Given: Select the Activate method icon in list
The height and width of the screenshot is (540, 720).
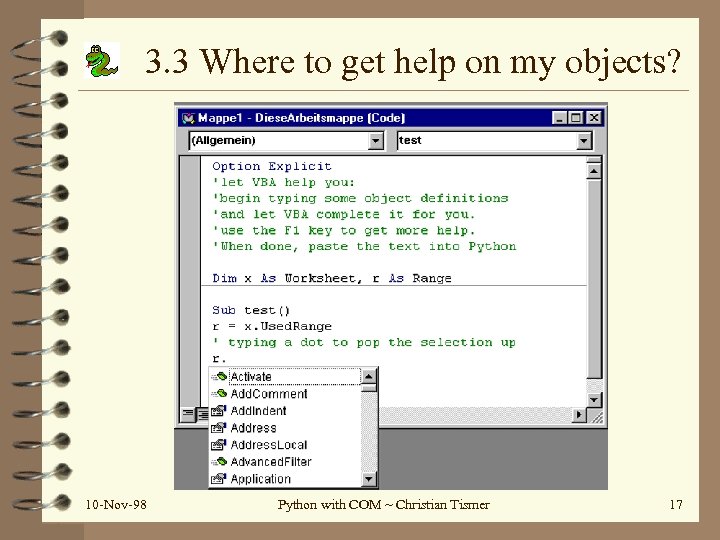Looking at the screenshot, I should click(x=219, y=377).
